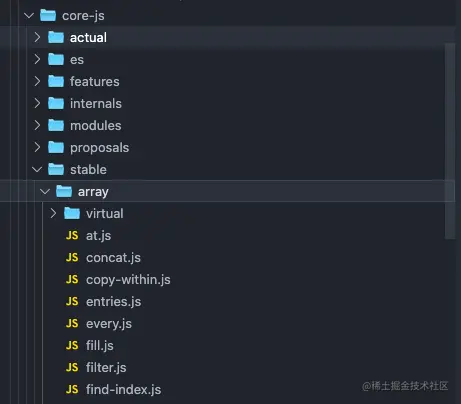Click the JS icon beside fill.js
Viewport: 461px width, 404px height.
click(72, 345)
